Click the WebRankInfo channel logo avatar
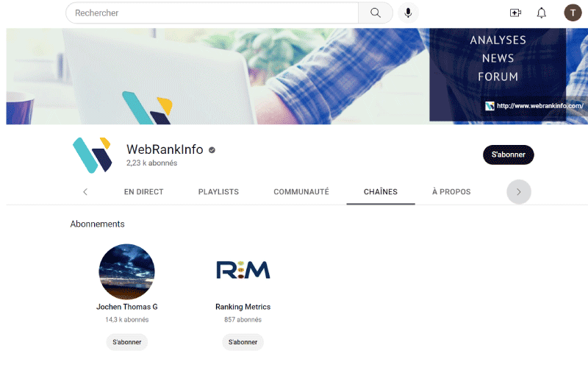Image resolution: width=588 pixels, height=390 pixels. 93,155
